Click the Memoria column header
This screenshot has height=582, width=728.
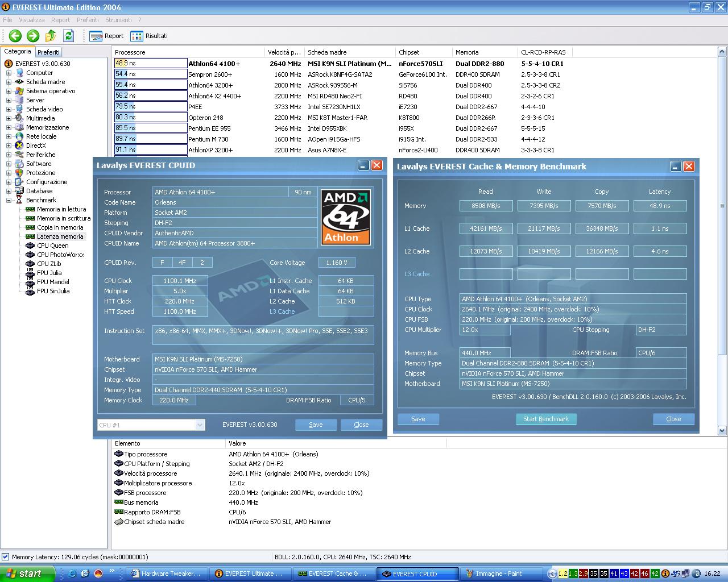tap(485, 52)
